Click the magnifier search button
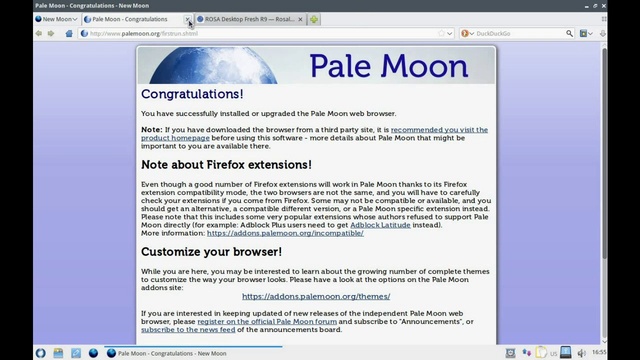This screenshot has height=360, width=640. point(569,33)
